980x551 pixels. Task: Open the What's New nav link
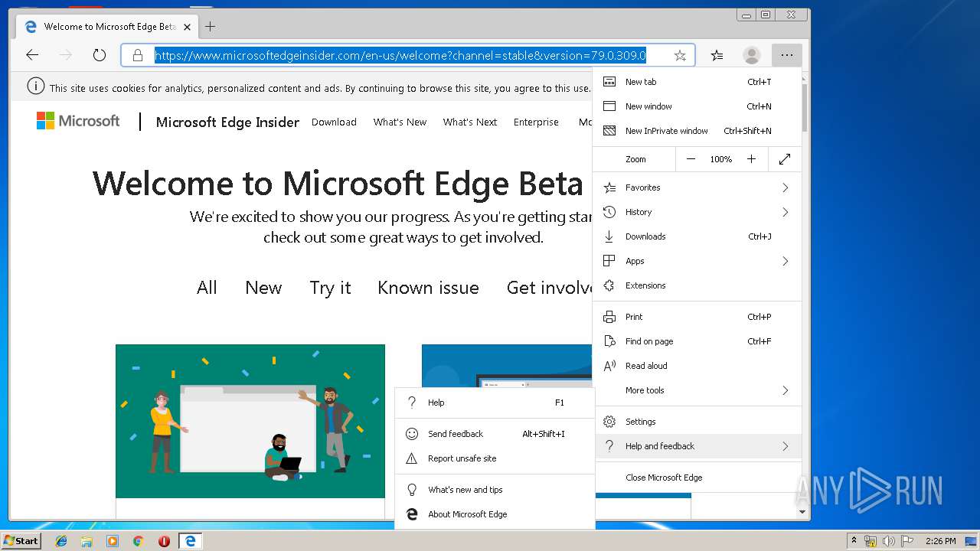click(400, 122)
